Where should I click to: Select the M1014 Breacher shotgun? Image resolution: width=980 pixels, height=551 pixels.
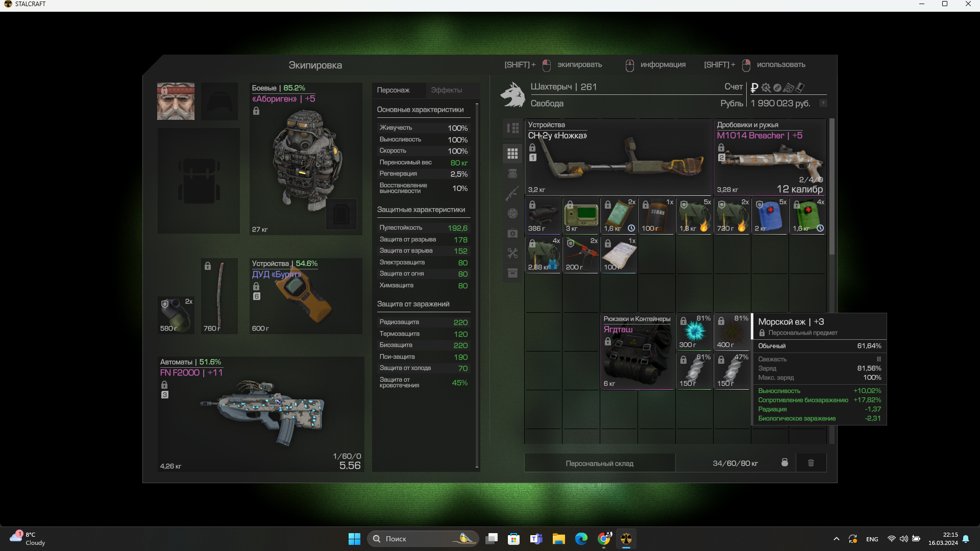770,157
